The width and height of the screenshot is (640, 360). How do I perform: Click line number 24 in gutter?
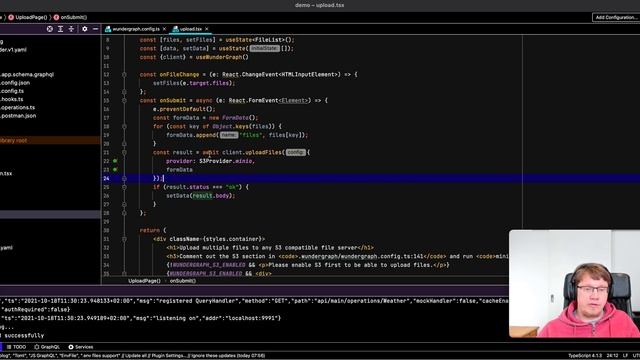[x=106, y=178]
